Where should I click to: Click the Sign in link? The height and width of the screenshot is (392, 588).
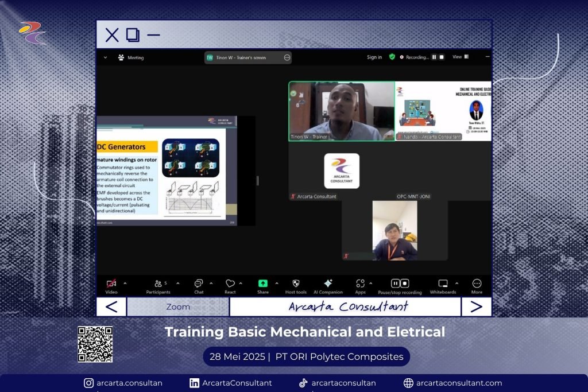374,57
